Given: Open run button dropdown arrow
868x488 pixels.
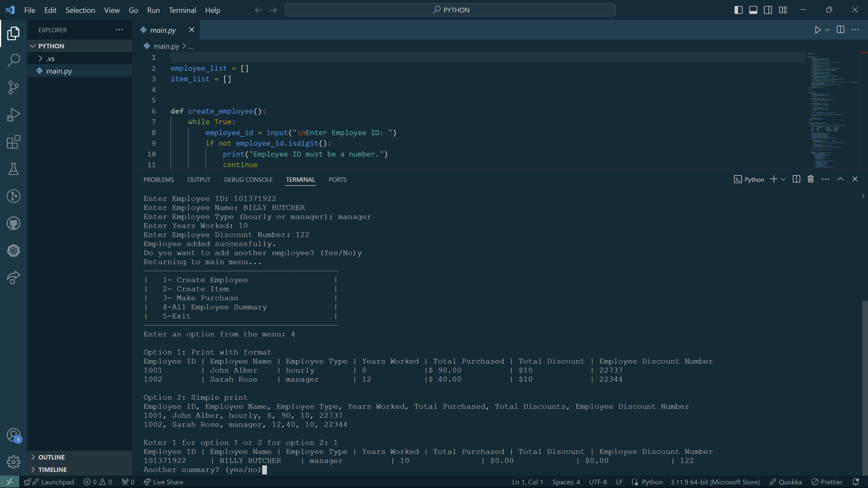Looking at the screenshot, I should pyautogui.click(x=827, y=30).
